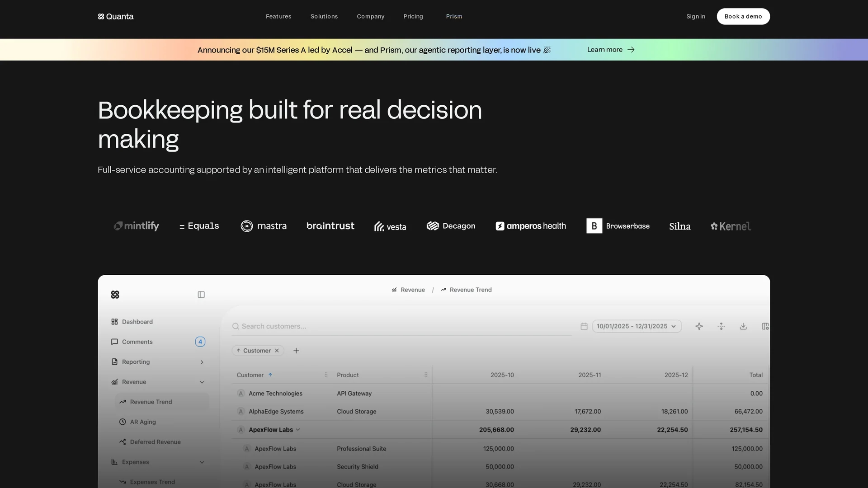
Task: Select the AlphaEdge Systems row
Action: click(x=500, y=412)
